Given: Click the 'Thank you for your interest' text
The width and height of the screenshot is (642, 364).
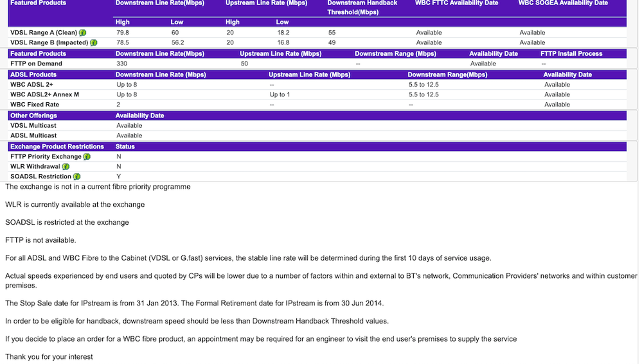Looking at the screenshot, I should 49,356.
